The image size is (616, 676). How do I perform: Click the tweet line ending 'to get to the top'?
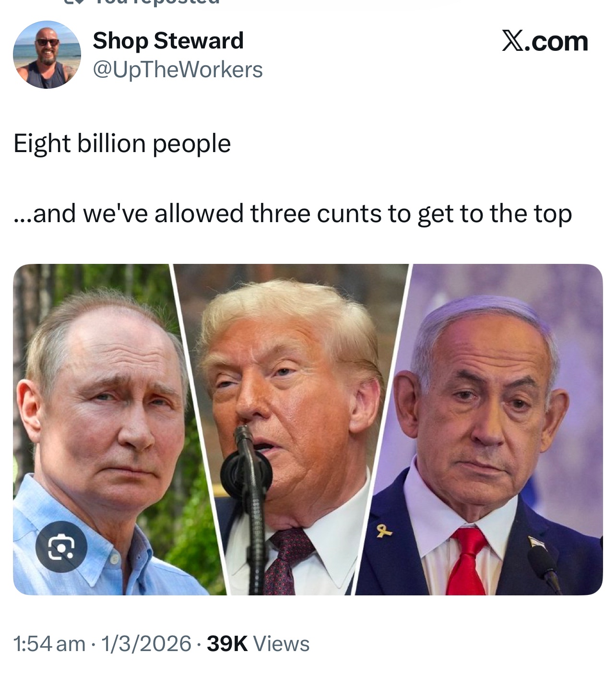(x=293, y=213)
